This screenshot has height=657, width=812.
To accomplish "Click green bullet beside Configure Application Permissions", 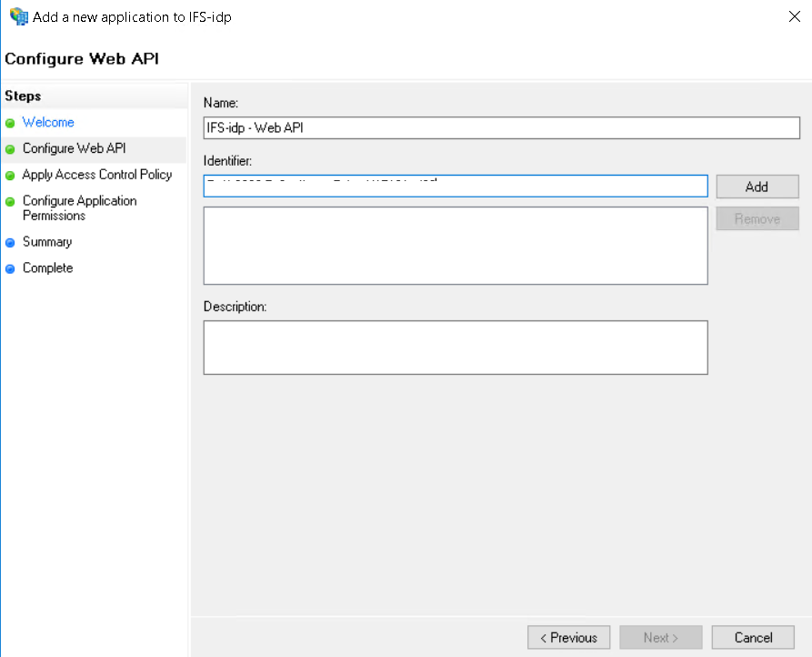I will point(10,201).
